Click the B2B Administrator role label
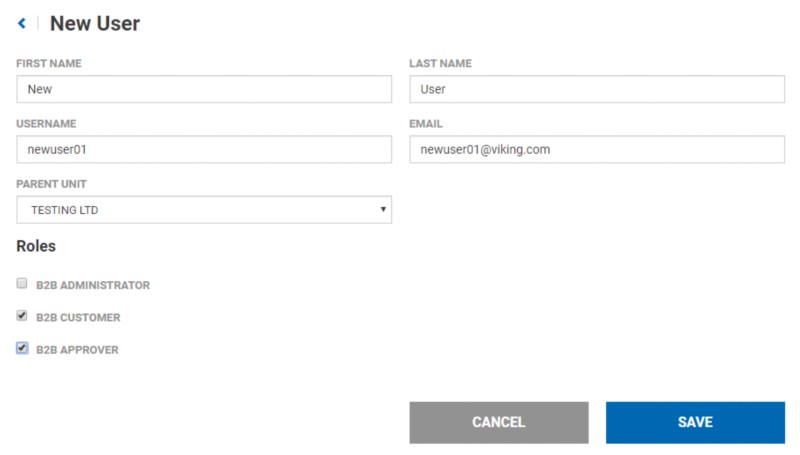800x455 pixels. click(x=92, y=285)
